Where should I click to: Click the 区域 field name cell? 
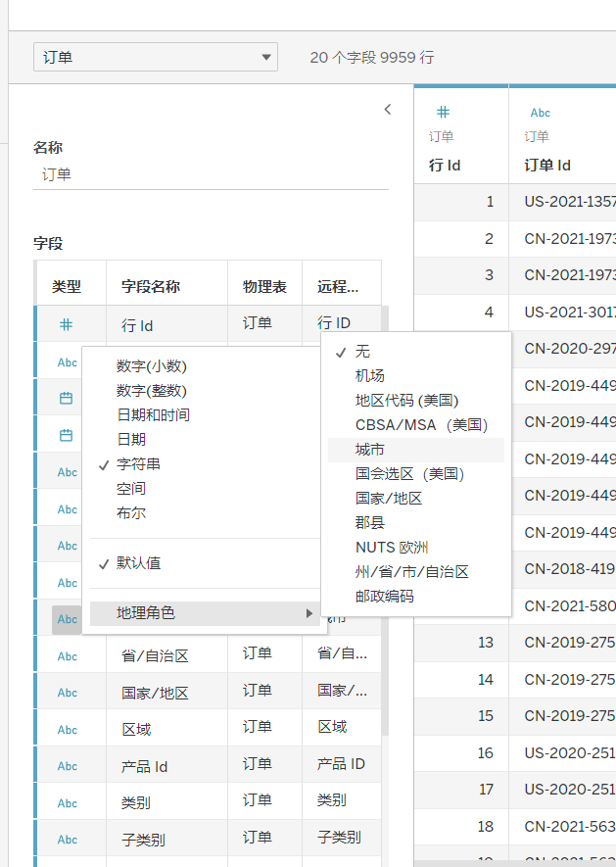click(166, 729)
